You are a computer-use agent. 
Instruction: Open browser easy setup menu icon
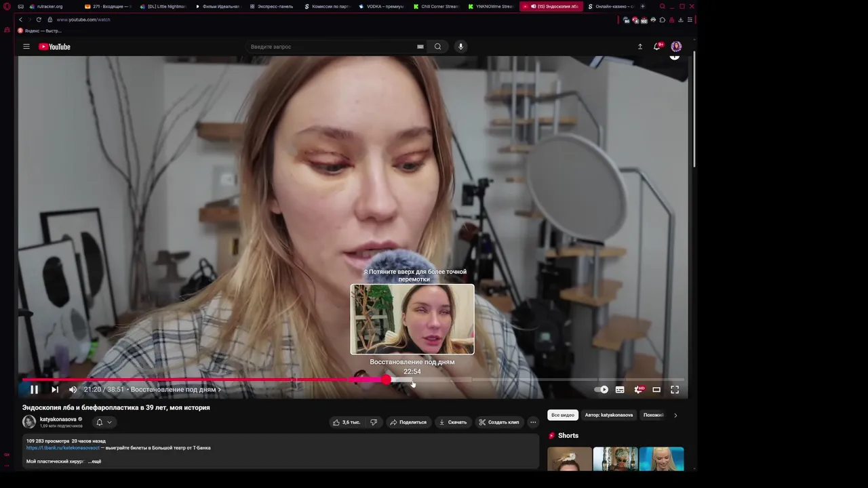[690, 20]
